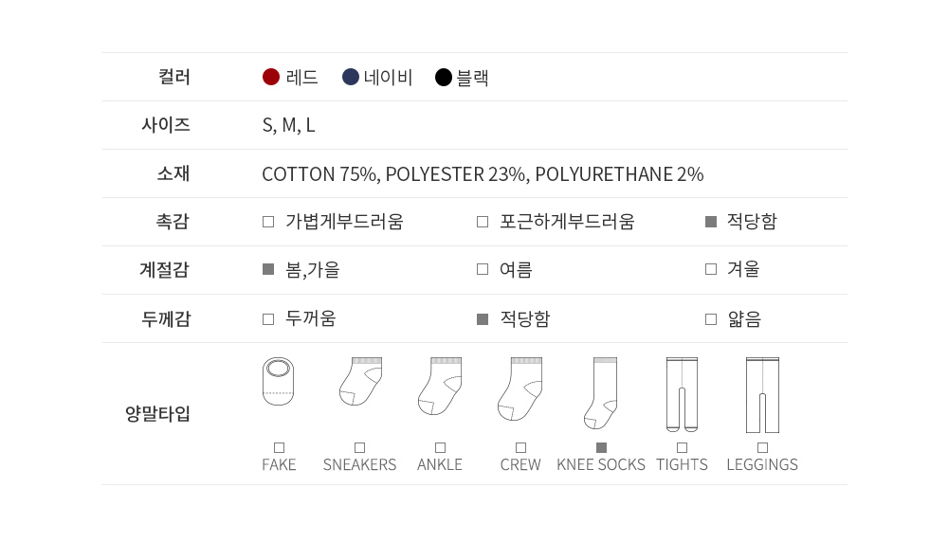Check the LEGGINGS checkbox

(762, 447)
